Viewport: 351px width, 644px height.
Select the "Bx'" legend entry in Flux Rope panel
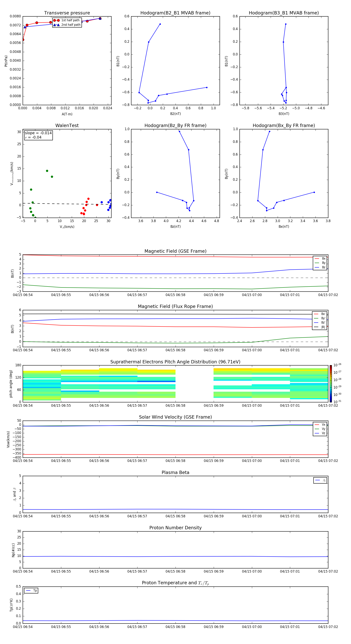pos(320,314)
